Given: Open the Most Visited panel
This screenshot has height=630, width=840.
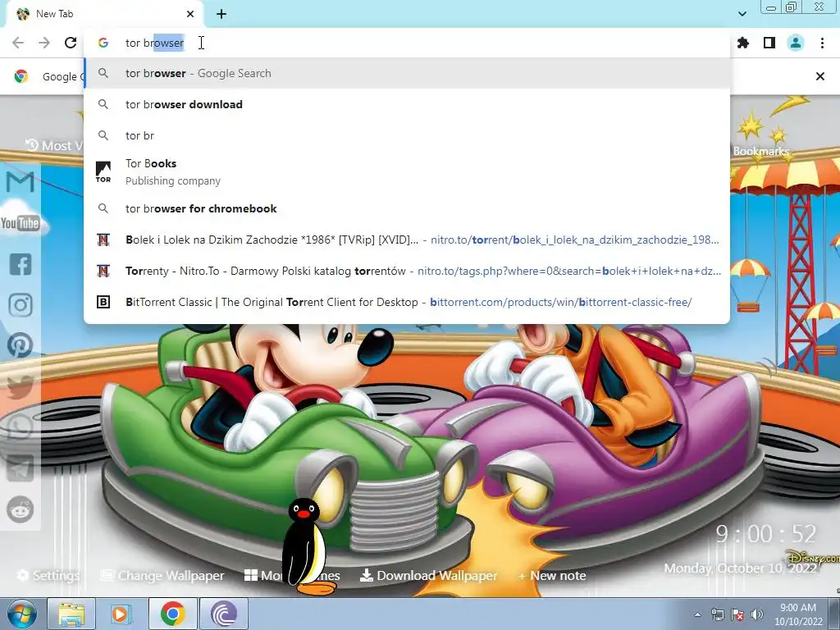Looking at the screenshot, I should point(53,145).
